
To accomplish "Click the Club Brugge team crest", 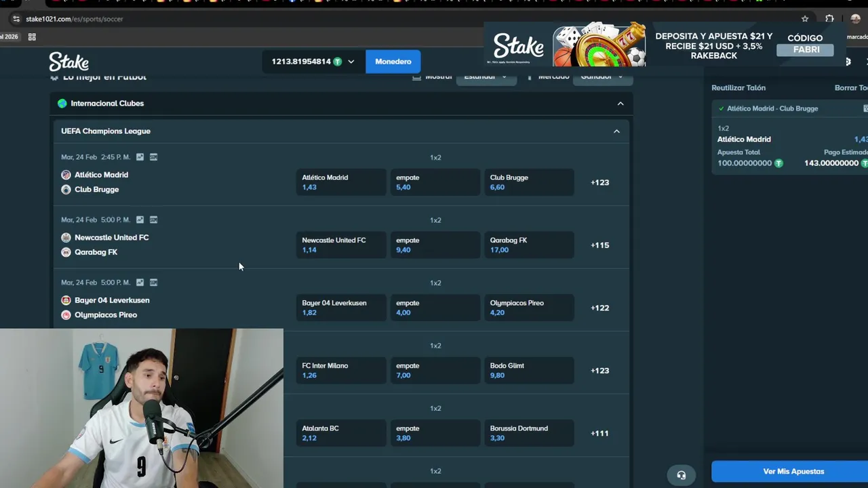I will (x=66, y=190).
